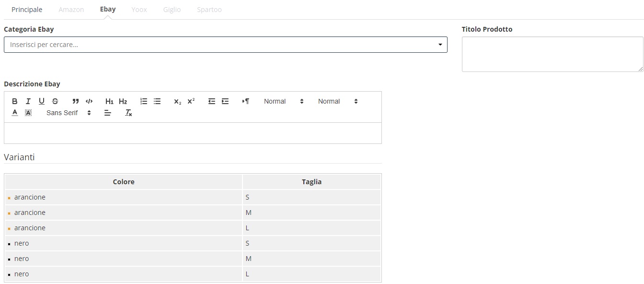The height and width of the screenshot is (284, 644).
Task: Create a bulleted list
Action: tap(157, 101)
